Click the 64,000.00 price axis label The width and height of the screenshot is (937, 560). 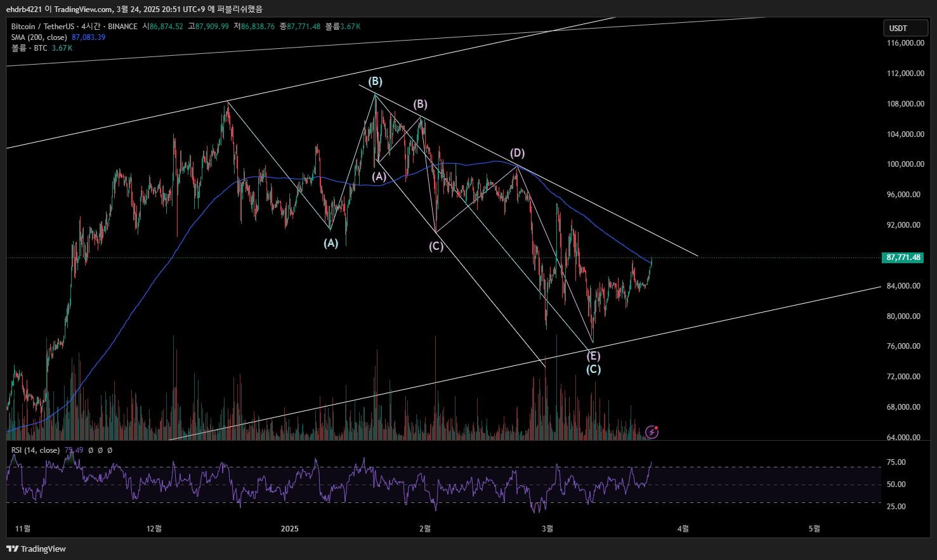pos(903,438)
